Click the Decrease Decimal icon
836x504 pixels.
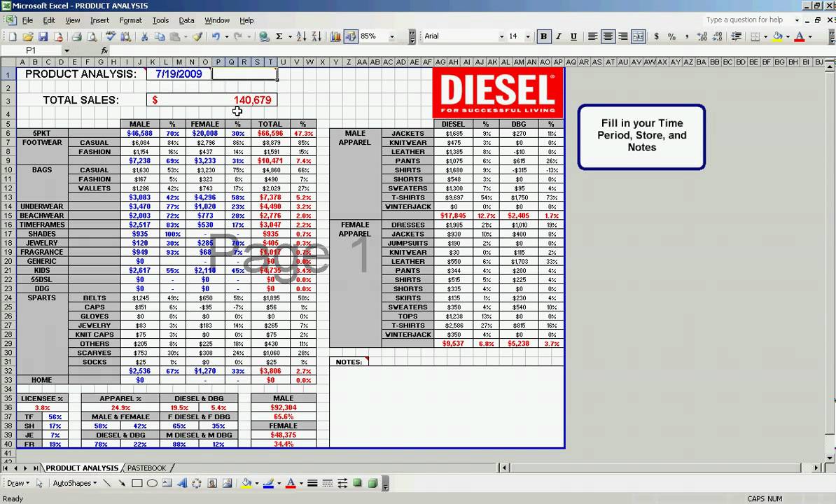[718, 36]
